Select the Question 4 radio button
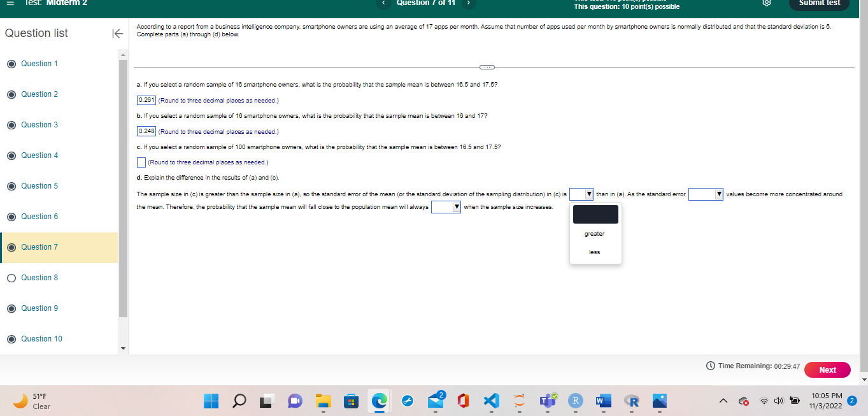This screenshot has width=868, height=416. point(11,155)
